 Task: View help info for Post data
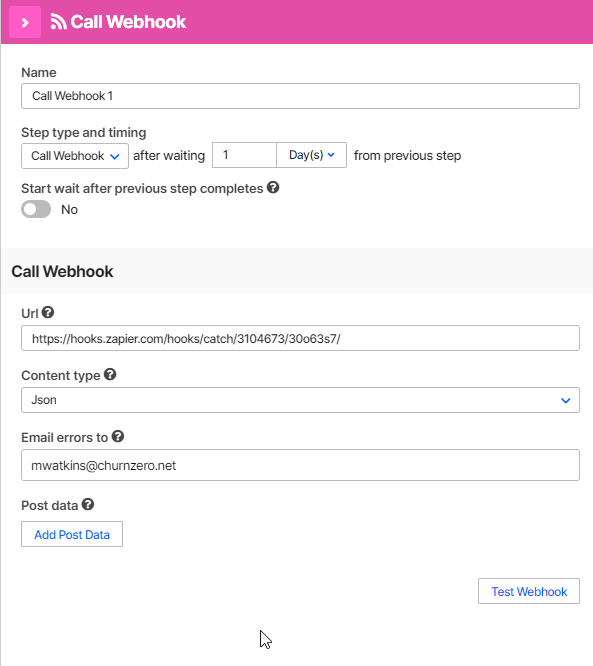pyautogui.click(x=88, y=505)
